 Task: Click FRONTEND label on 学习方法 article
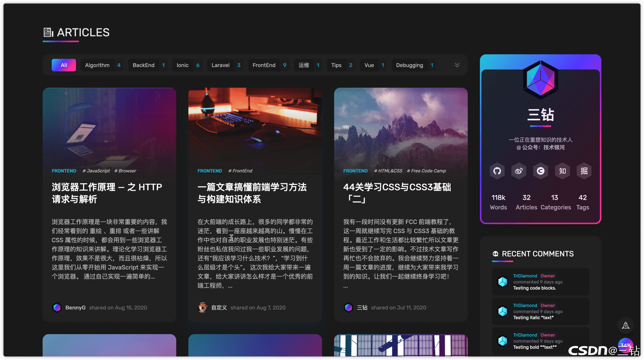point(210,171)
